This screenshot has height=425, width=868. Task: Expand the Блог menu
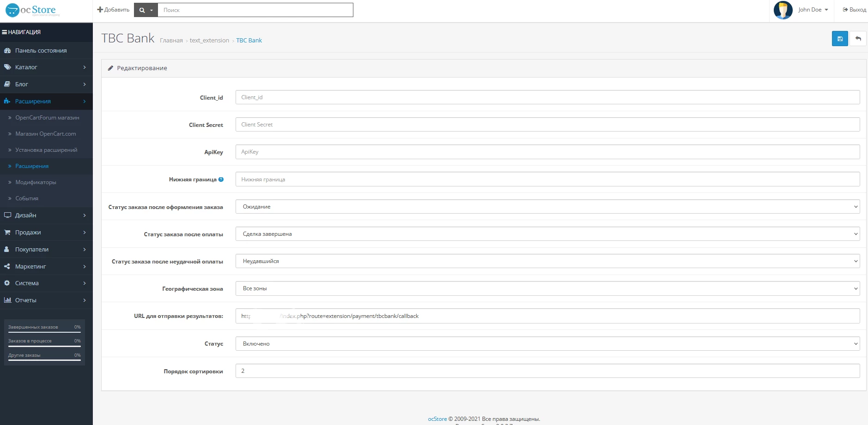[x=46, y=84]
